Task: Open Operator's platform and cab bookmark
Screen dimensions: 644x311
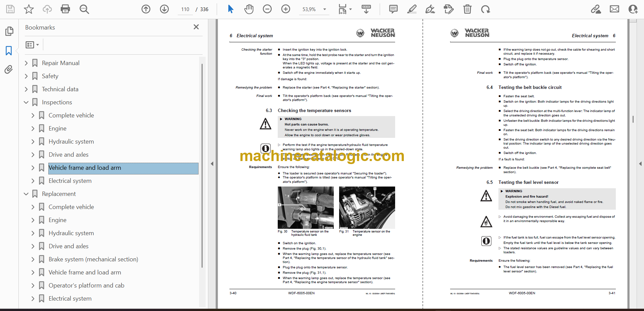Action: [x=86, y=286]
